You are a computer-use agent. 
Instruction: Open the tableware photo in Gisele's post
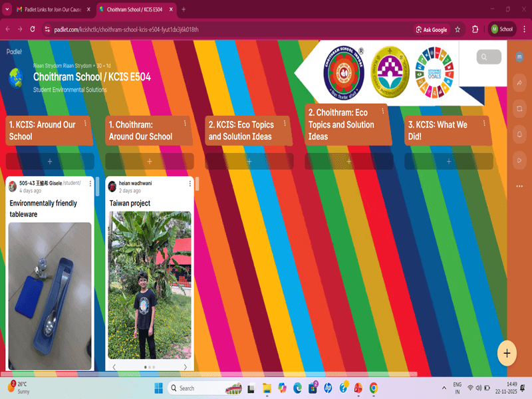(50, 296)
